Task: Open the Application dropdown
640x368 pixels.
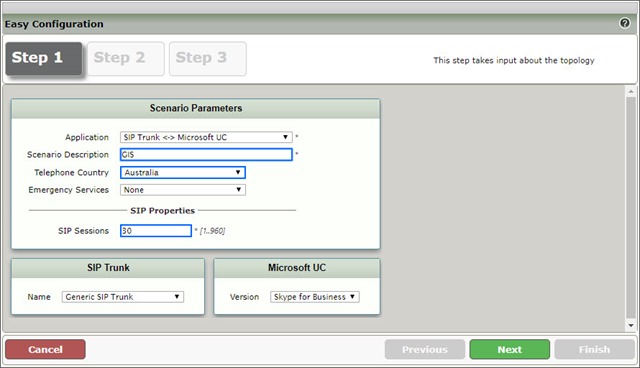Action: (x=206, y=137)
